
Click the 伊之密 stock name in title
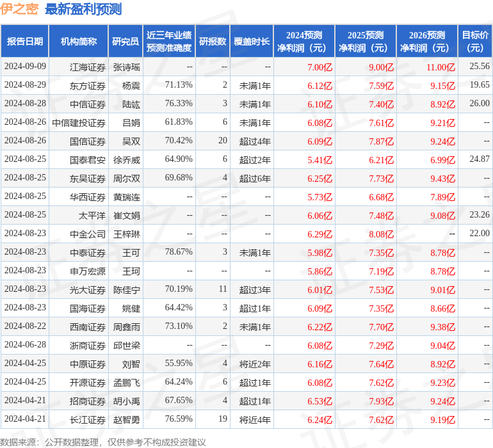[x=19, y=9]
